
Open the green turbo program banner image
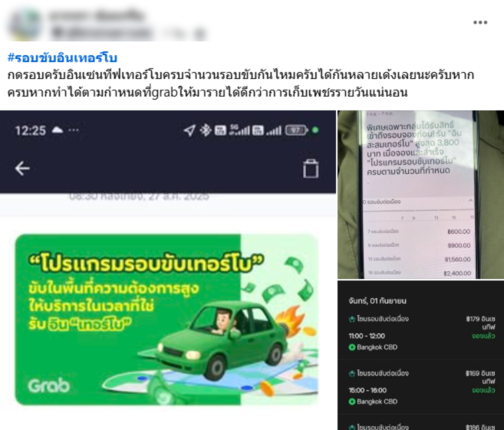pyautogui.click(x=166, y=320)
